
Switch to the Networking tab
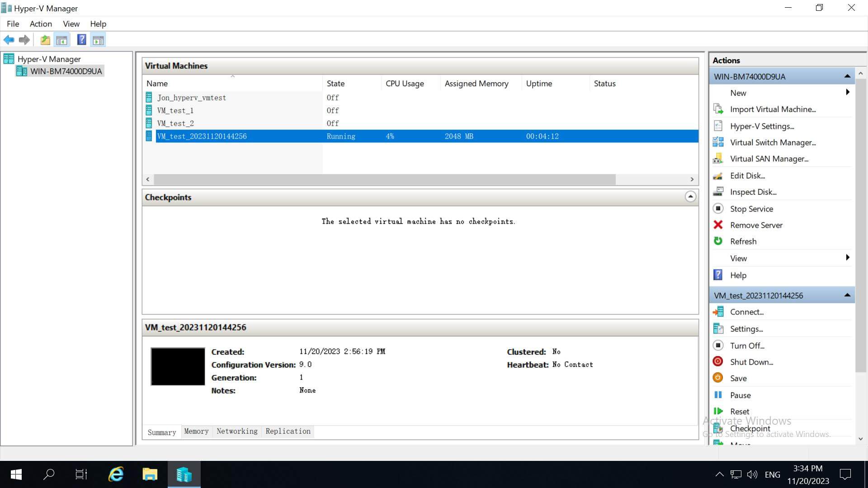click(237, 431)
